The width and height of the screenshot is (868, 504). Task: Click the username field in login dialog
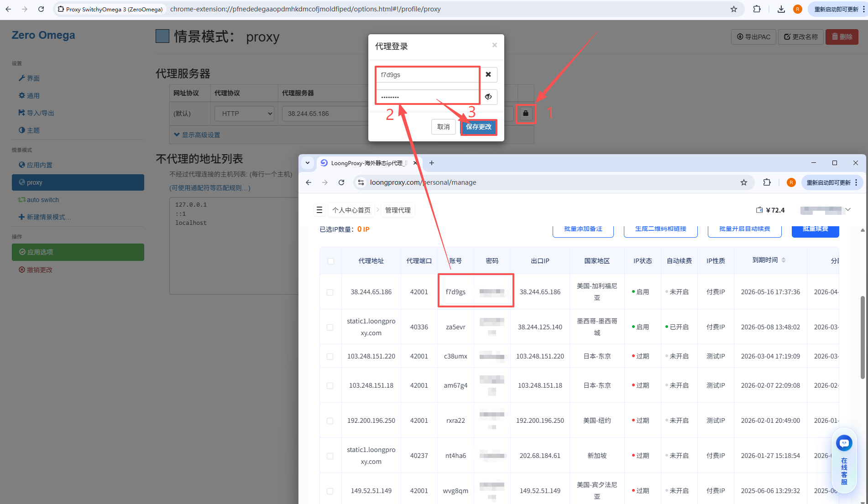click(x=427, y=75)
